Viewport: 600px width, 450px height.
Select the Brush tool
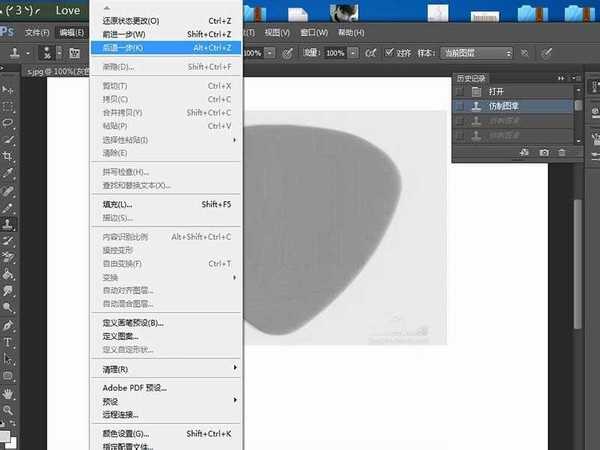click(x=7, y=208)
